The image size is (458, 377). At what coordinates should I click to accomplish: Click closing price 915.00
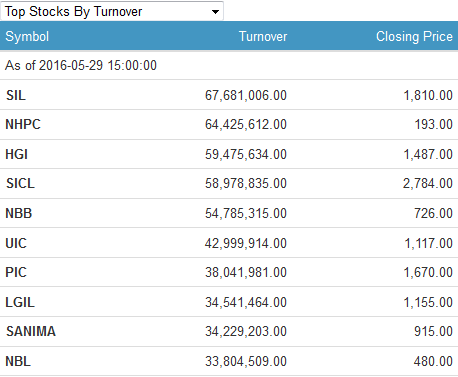click(x=433, y=331)
